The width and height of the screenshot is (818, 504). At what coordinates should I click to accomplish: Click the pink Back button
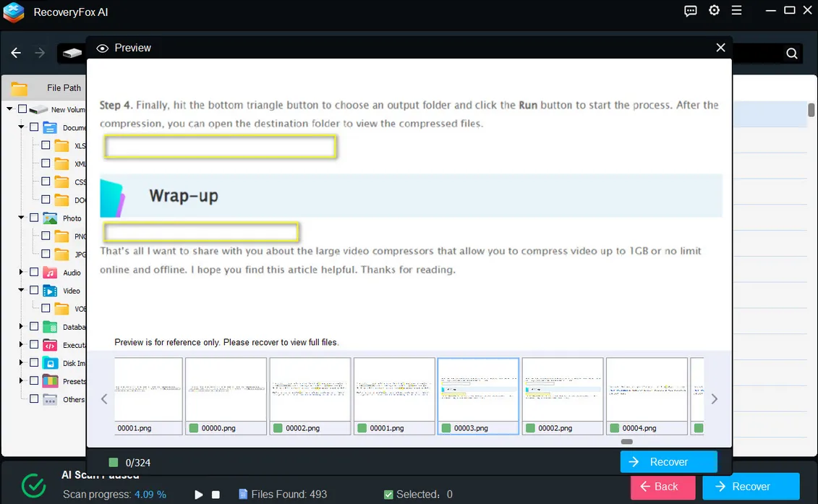tap(663, 487)
